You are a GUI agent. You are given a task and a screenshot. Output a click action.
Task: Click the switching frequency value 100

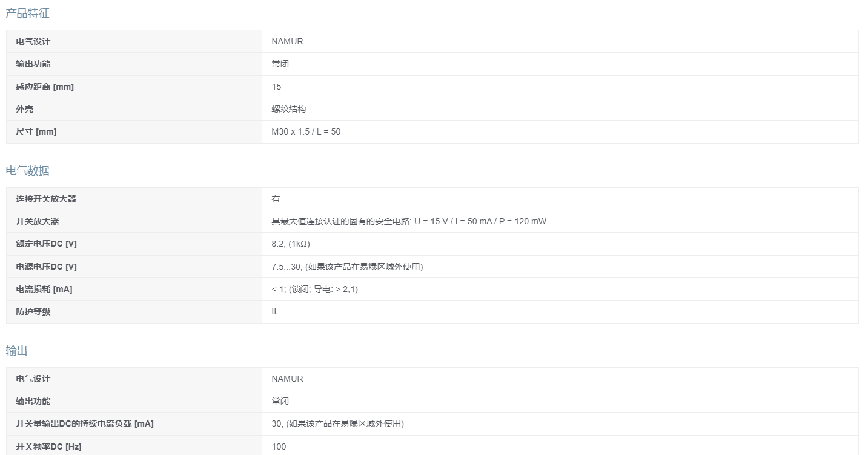tap(279, 447)
